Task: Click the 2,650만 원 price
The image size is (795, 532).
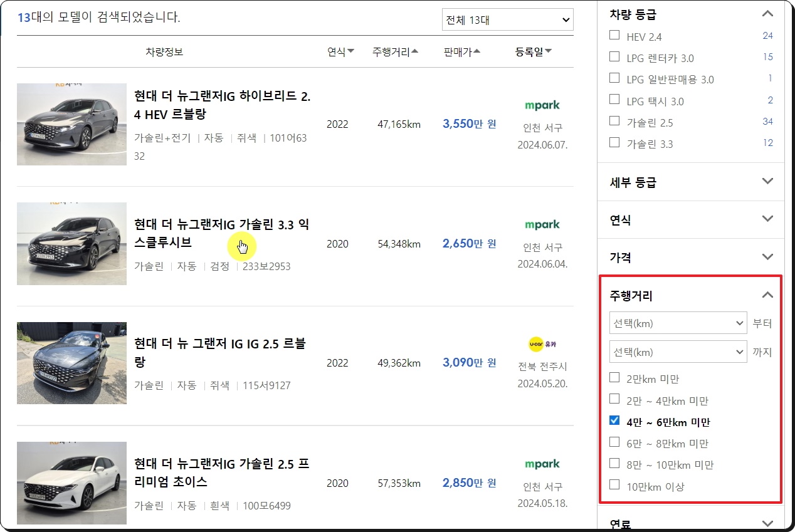Action: point(469,244)
